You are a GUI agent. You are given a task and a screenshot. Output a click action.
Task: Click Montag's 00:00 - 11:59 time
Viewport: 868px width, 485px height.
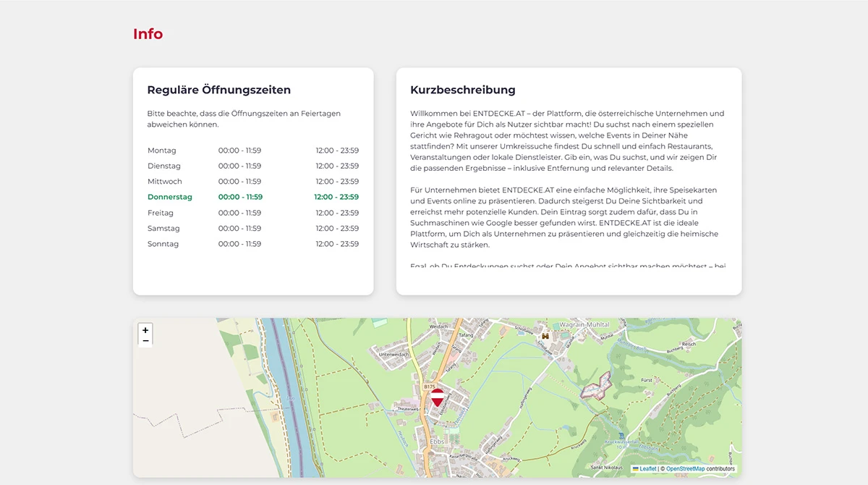[x=239, y=151]
